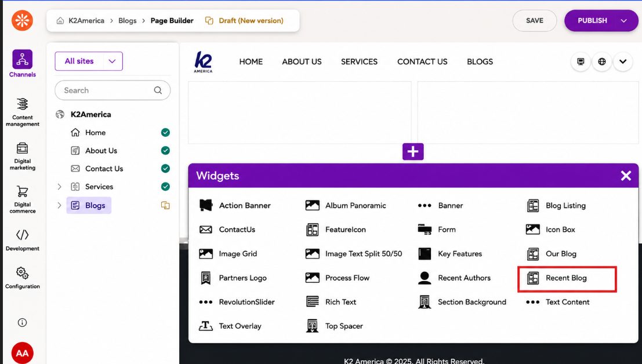Open the Publish button dropdown arrow
Image resolution: width=642 pixels, height=364 pixels.
tap(623, 20)
